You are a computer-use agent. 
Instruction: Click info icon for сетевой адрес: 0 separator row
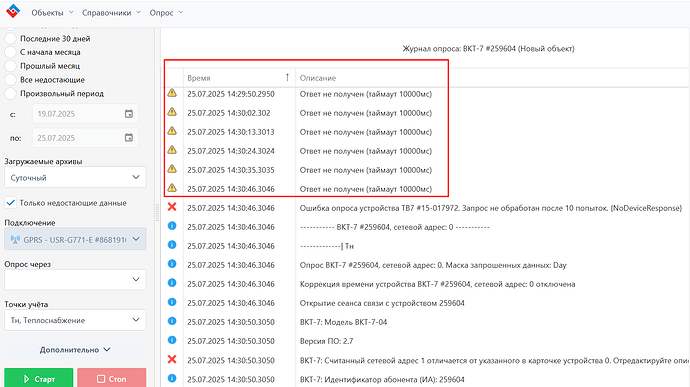(x=172, y=225)
